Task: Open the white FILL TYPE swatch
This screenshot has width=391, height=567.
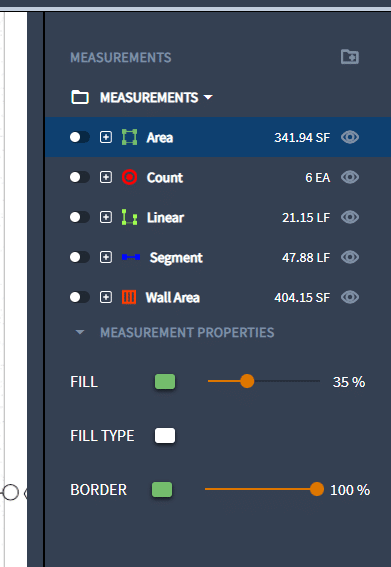Action: coord(165,435)
